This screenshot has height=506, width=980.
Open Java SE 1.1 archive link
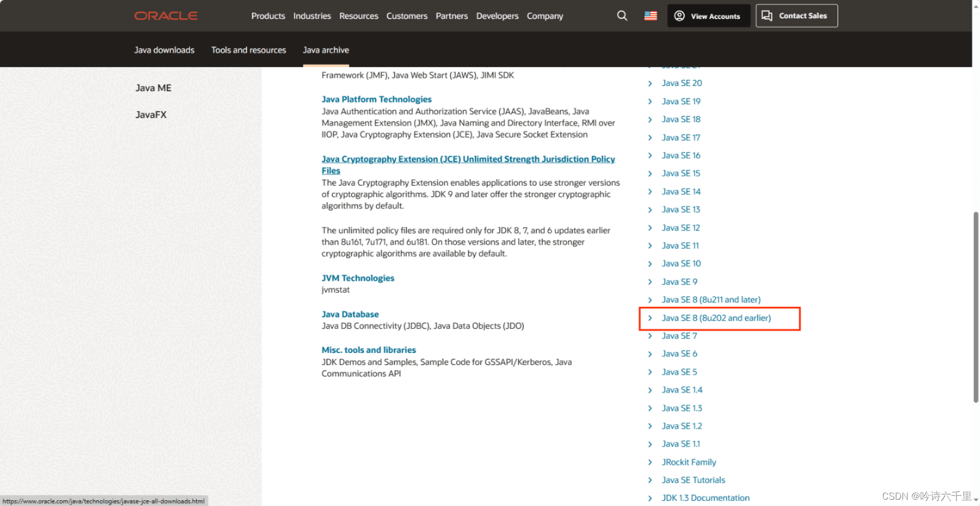click(681, 444)
